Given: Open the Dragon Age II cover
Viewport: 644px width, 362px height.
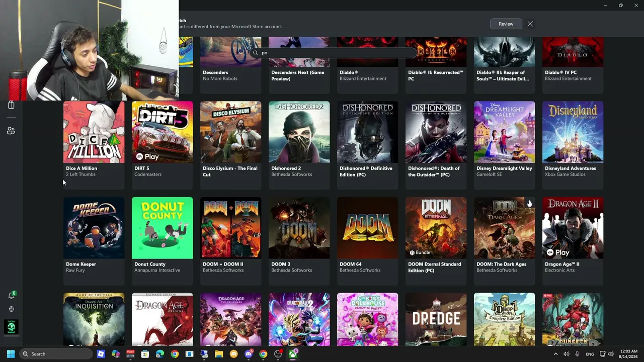Looking at the screenshot, I should point(573,228).
